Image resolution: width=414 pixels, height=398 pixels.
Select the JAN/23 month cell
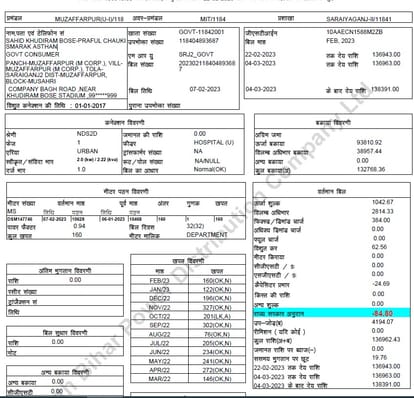[160, 290]
